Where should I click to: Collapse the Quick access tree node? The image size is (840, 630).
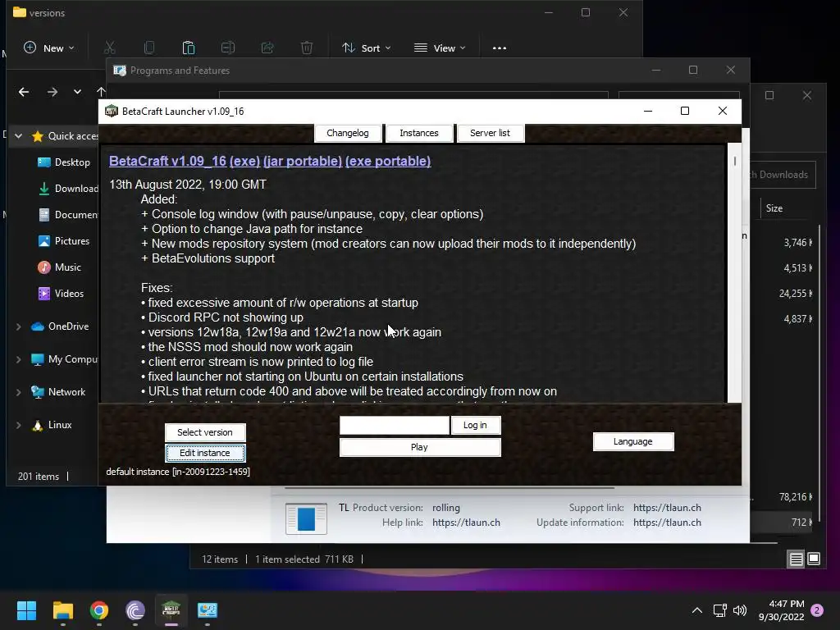tap(19, 136)
